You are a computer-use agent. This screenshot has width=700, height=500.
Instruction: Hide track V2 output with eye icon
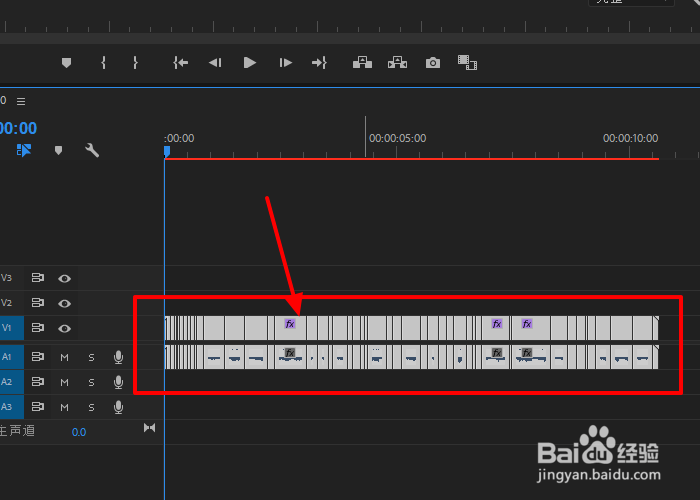tap(64, 304)
